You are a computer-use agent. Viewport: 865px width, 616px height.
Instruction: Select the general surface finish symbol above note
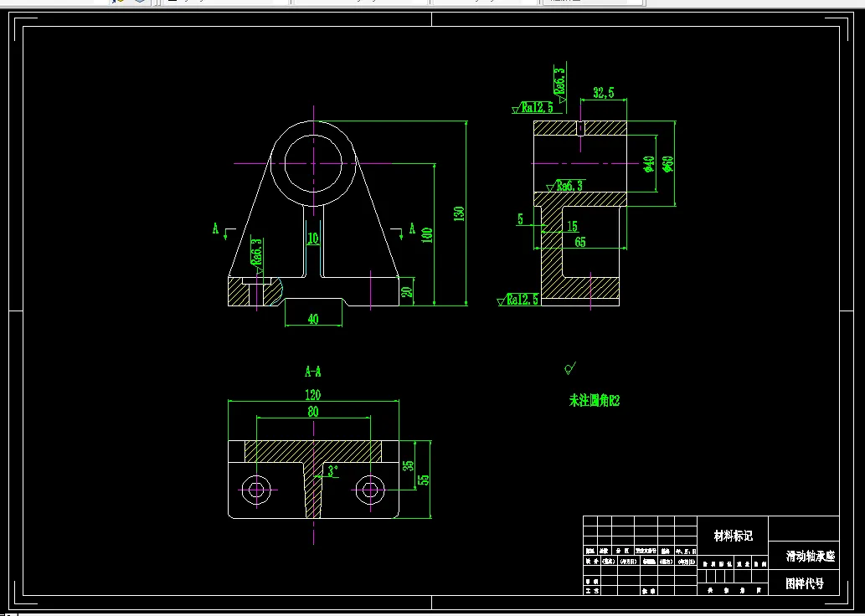tap(570, 368)
